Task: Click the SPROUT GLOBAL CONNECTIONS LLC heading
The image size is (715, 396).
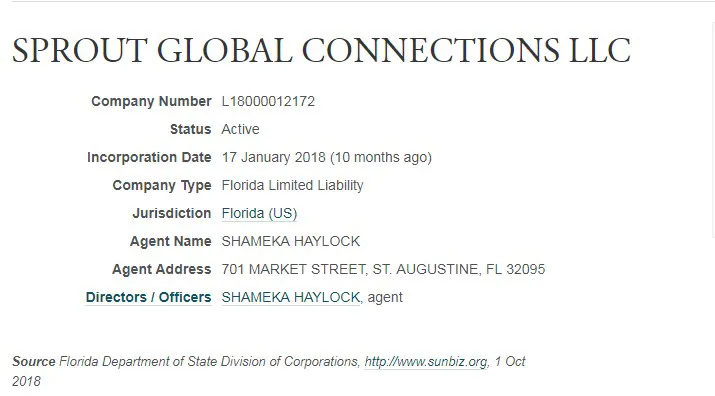Action: [321, 50]
